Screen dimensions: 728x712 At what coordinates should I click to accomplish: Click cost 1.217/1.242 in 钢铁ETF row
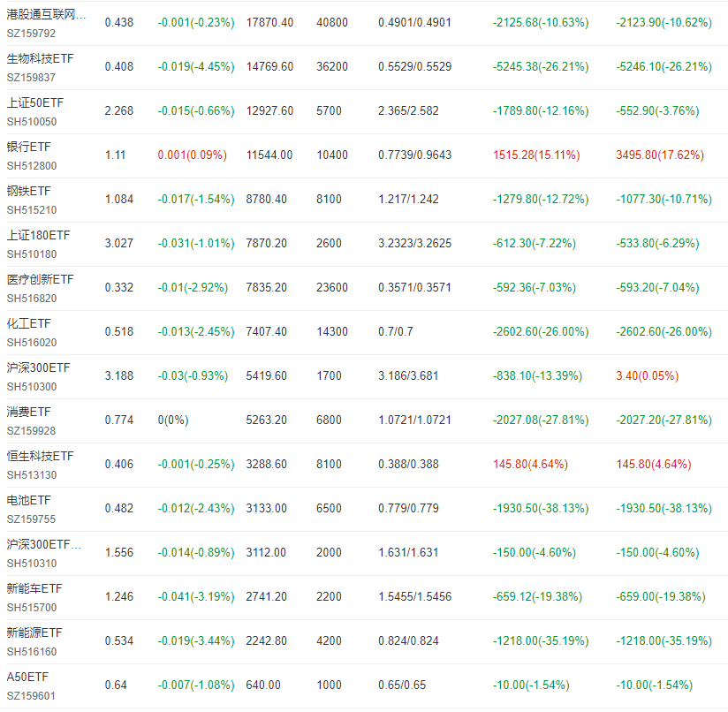[408, 199]
